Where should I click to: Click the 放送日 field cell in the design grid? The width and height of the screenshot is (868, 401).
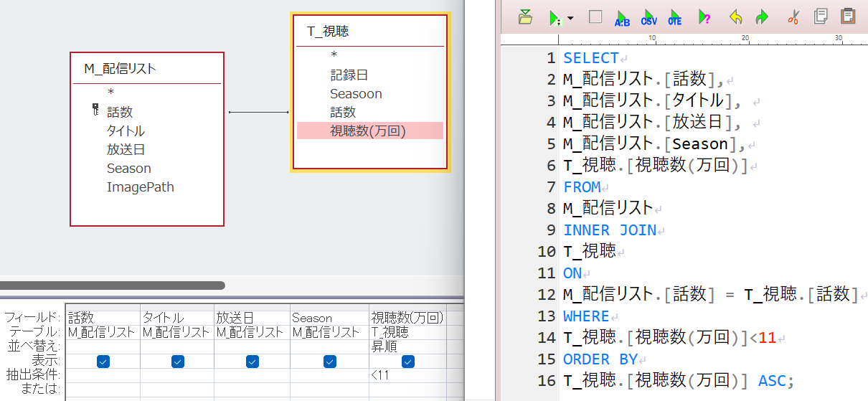point(252,318)
